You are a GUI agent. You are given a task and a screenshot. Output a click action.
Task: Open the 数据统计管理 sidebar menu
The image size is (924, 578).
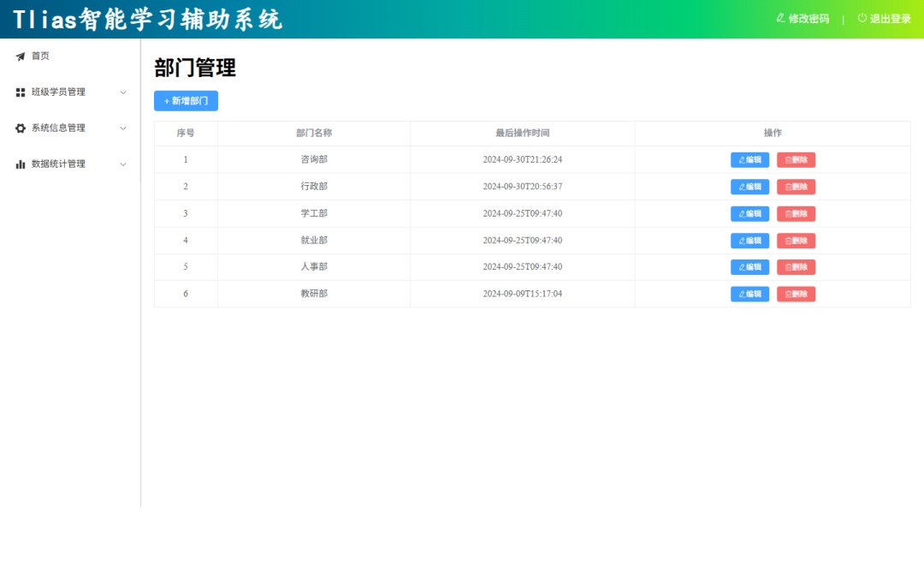click(70, 164)
